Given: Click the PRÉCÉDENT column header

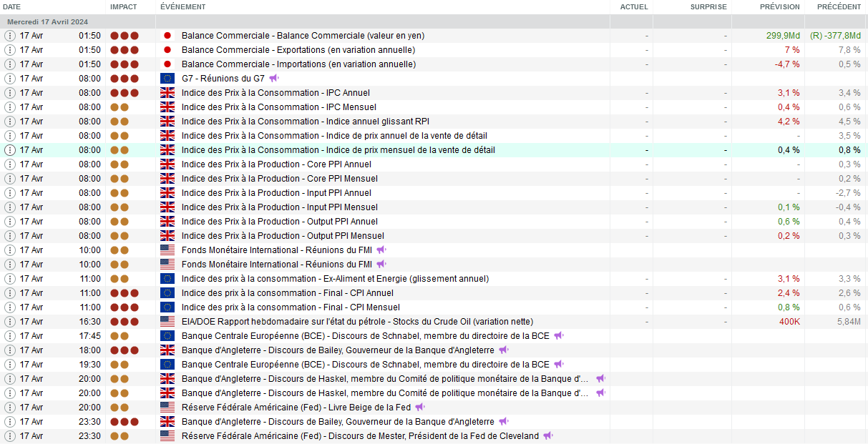Looking at the screenshot, I should click(x=838, y=6).
